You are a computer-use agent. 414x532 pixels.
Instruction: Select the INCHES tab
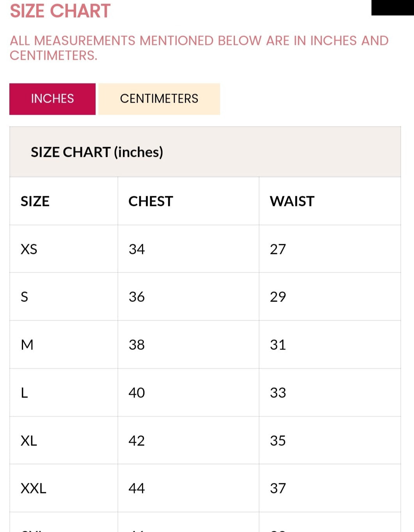52,99
